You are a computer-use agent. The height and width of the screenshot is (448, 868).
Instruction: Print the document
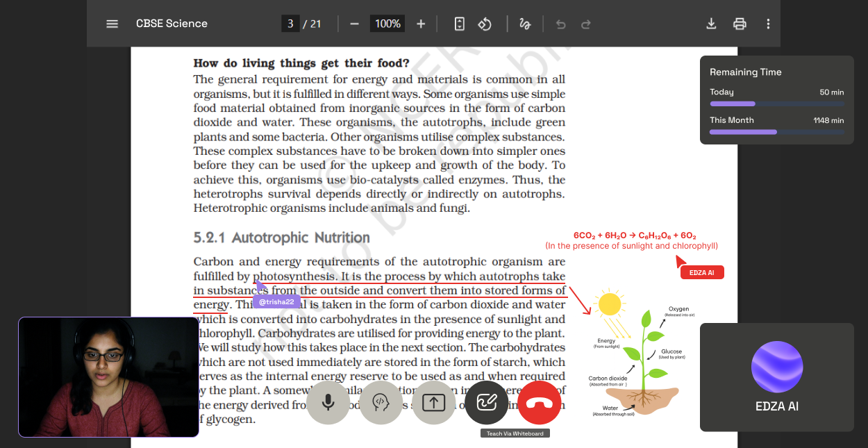740,24
